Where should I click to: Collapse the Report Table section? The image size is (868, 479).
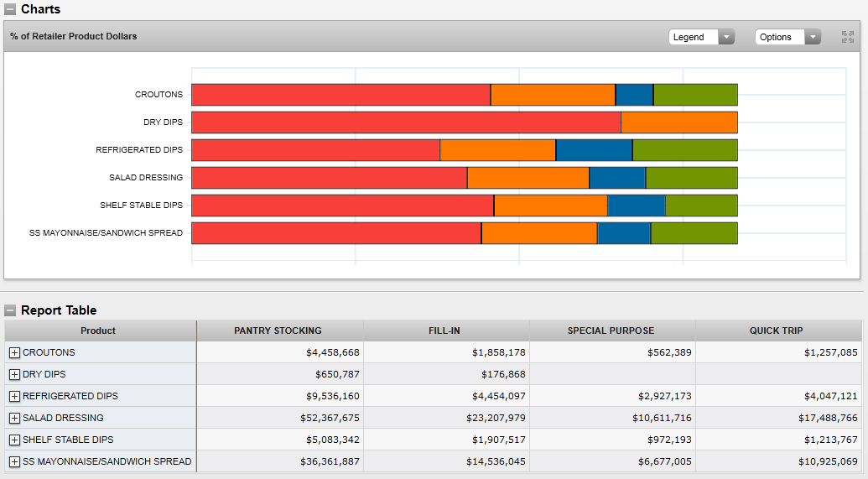click(x=10, y=310)
